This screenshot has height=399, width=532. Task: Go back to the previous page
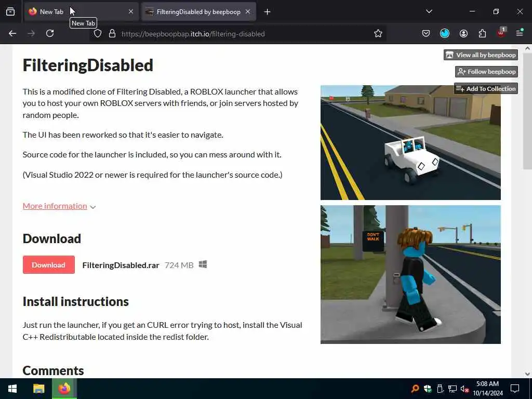[x=12, y=34]
